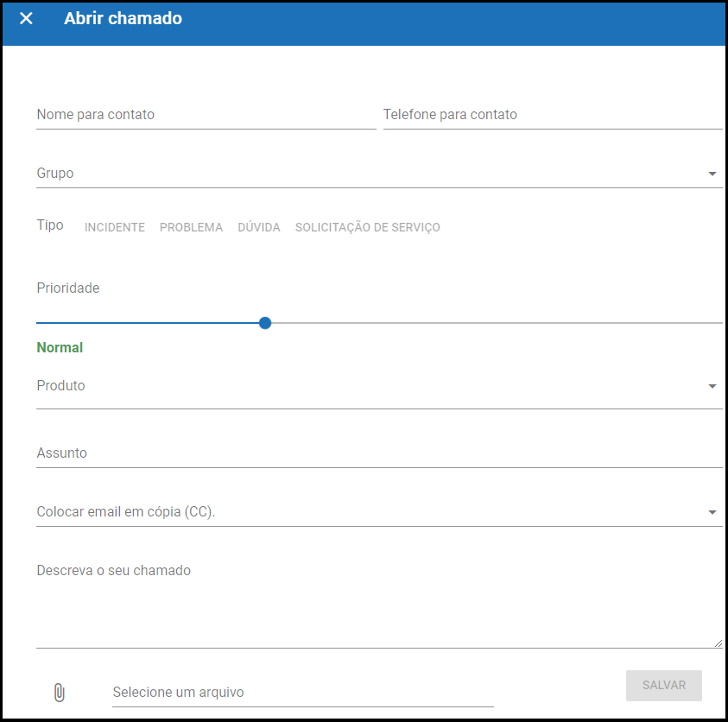This screenshot has height=722, width=728.
Task: Select the PROBLEMA type option
Action: click(x=192, y=227)
